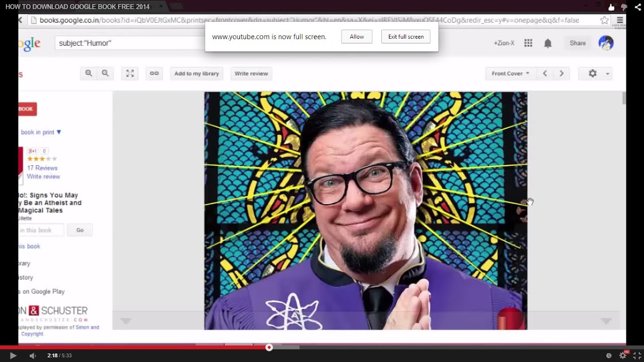Toggle book full screen view
Viewport: 644px width, 362px height.
[130, 73]
